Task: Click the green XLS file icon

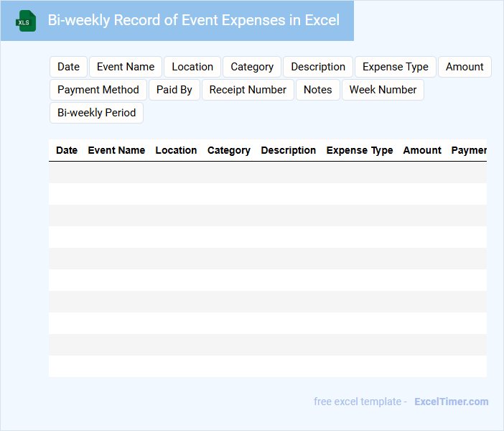Action: tap(25, 21)
